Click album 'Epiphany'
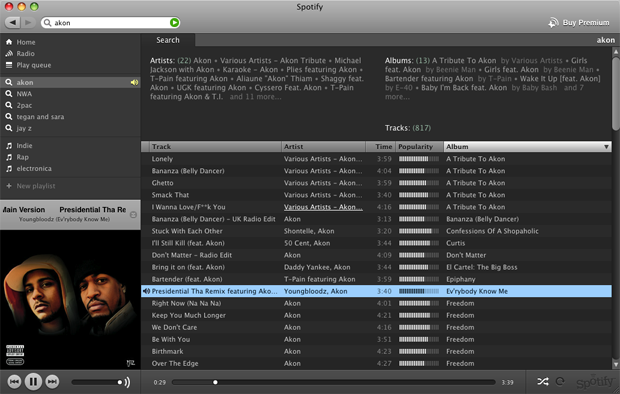The width and height of the screenshot is (620, 394). click(x=461, y=279)
